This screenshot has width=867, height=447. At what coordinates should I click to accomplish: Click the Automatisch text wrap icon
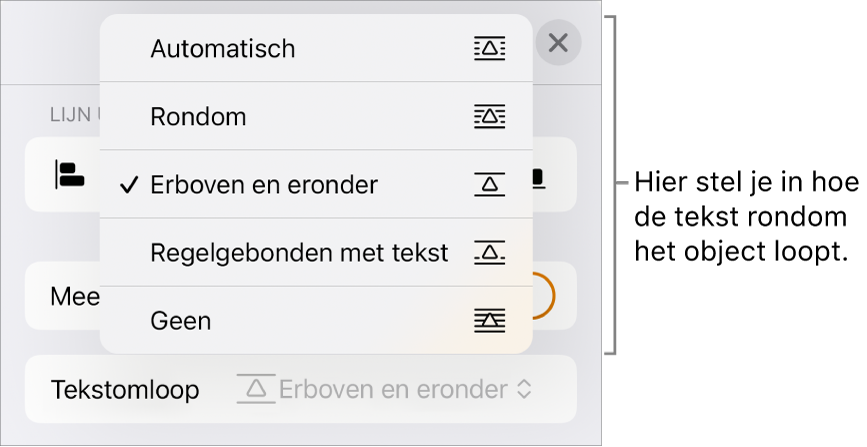pos(490,48)
